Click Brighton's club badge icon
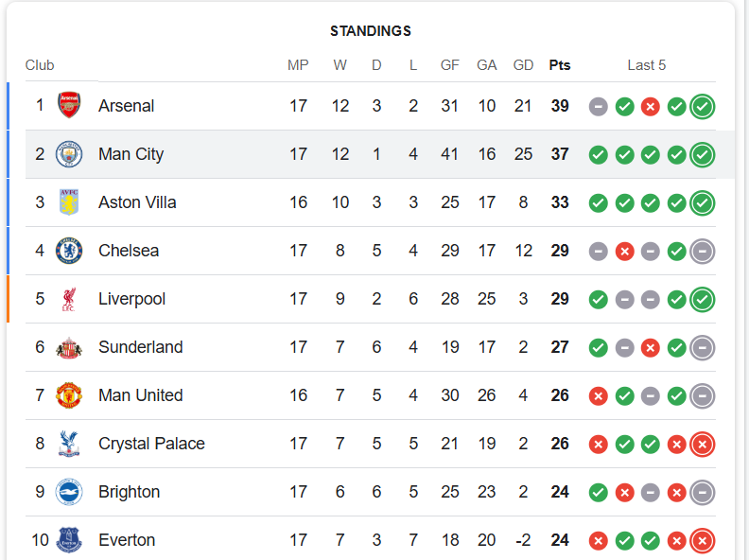The image size is (749, 560). pyautogui.click(x=69, y=492)
